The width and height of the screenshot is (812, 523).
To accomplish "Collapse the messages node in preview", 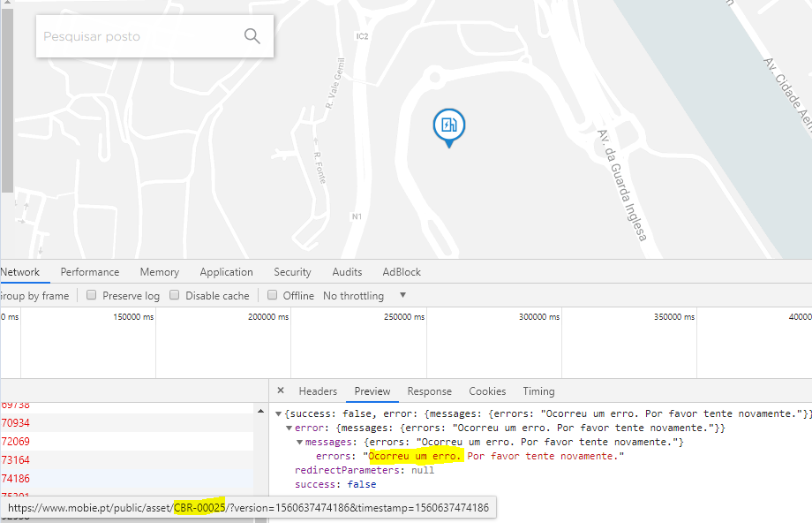I will pyautogui.click(x=299, y=442).
